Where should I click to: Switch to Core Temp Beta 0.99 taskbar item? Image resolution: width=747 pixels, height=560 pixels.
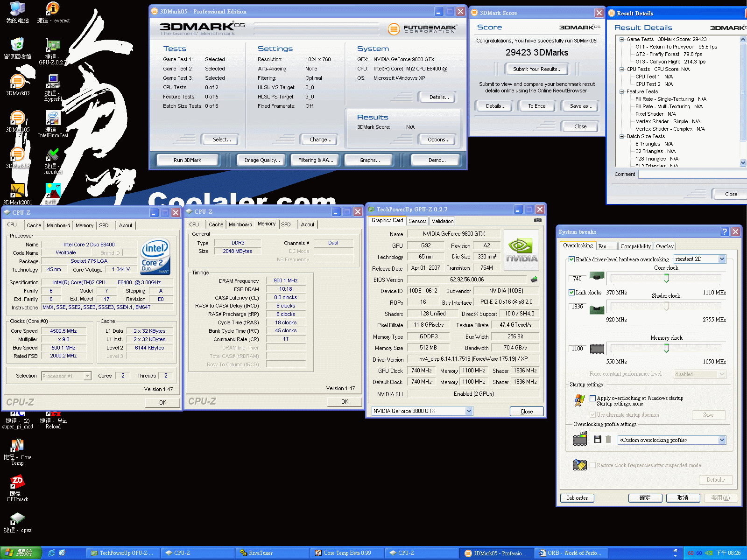pyautogui.click(x=347, y=553)
